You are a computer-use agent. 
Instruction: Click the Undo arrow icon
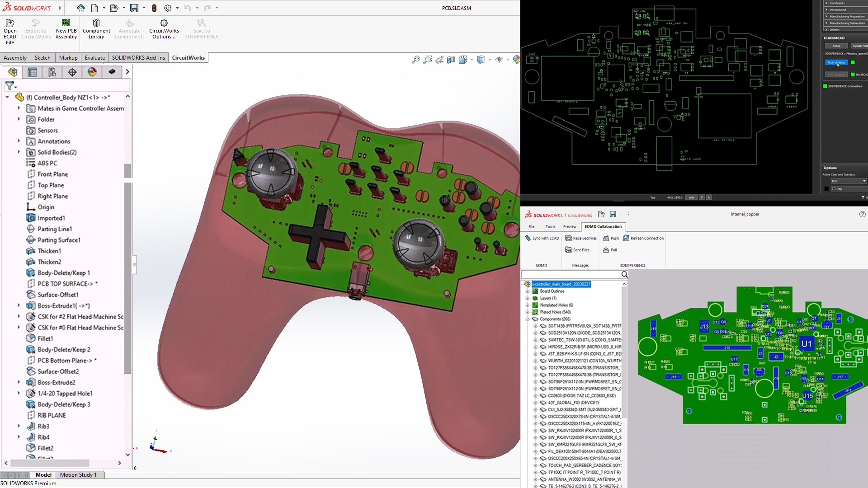[187, 8]
